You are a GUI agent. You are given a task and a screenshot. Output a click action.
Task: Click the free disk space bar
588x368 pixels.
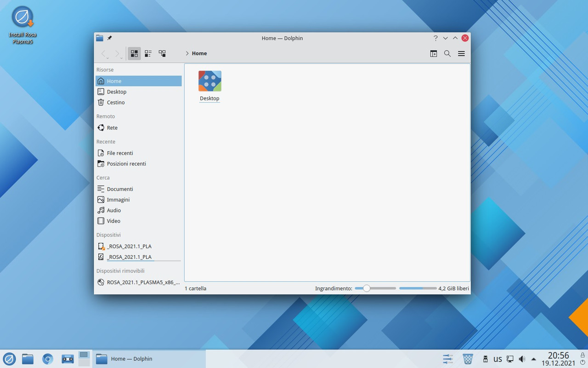(x=418, y=288)
